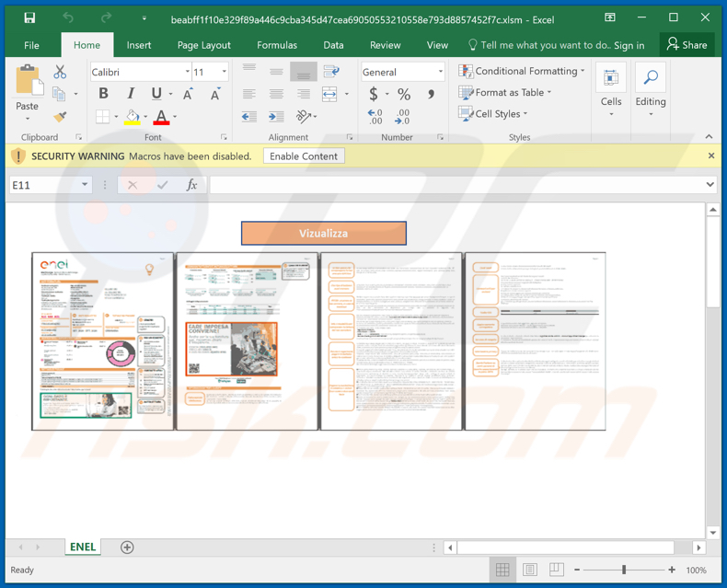Toggle Align Right
The image size is (727, 588).
click(x=304, y=94)
